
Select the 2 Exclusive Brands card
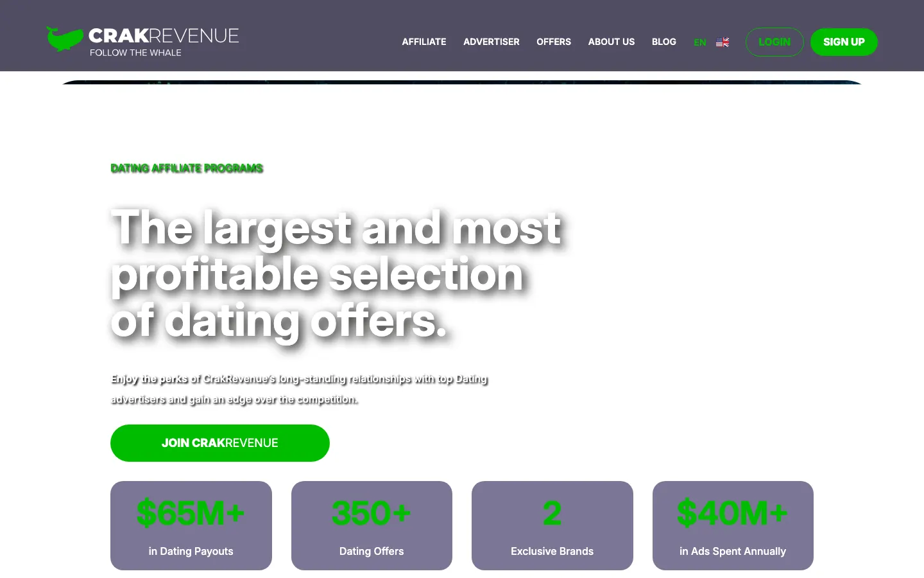552,525
